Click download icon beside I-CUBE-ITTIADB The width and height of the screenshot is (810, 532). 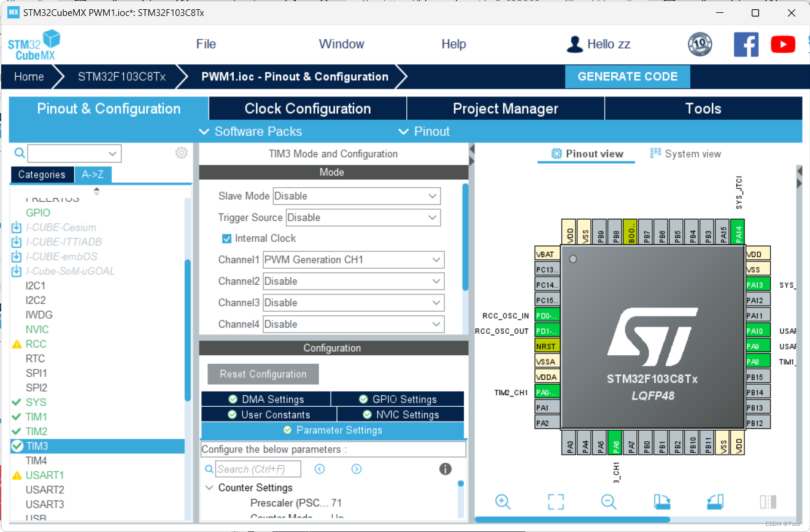(17, 242)
